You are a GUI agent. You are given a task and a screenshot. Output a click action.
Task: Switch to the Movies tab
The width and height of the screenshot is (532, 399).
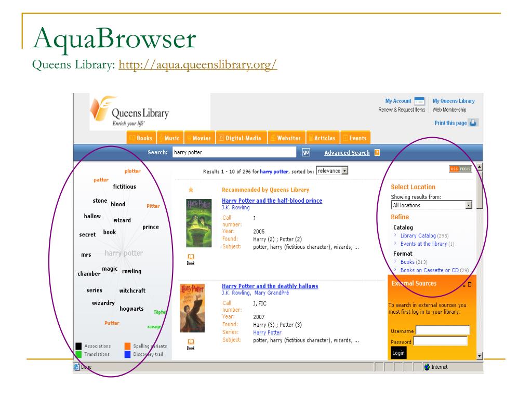(200, 138)
